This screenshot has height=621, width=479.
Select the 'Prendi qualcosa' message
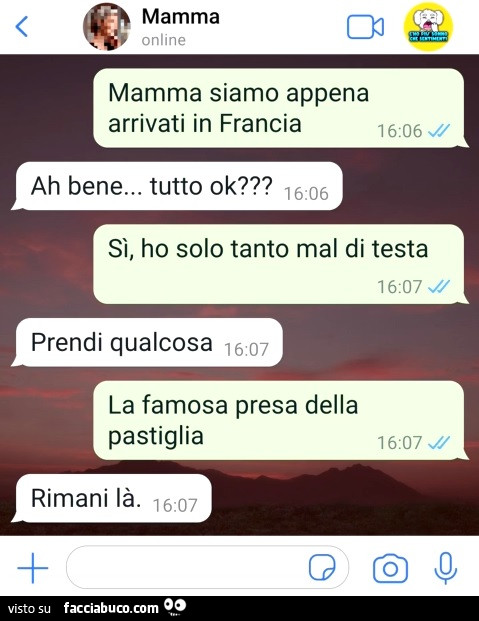pyautogui.click(x=149, y=342)
